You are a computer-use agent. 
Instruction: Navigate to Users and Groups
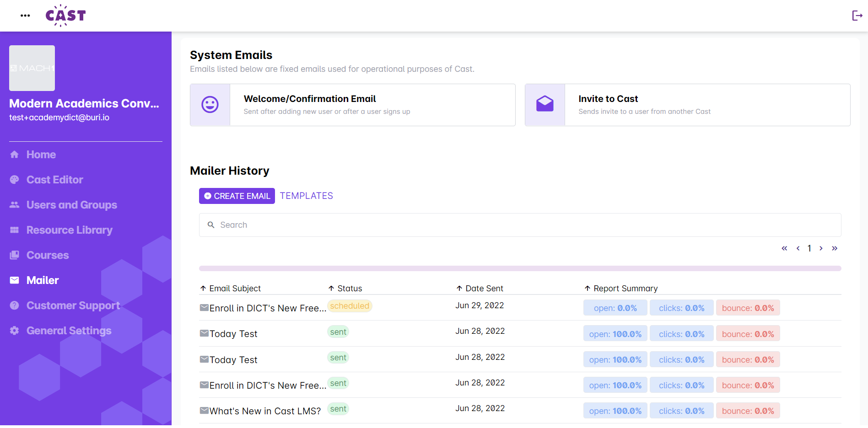71,205
